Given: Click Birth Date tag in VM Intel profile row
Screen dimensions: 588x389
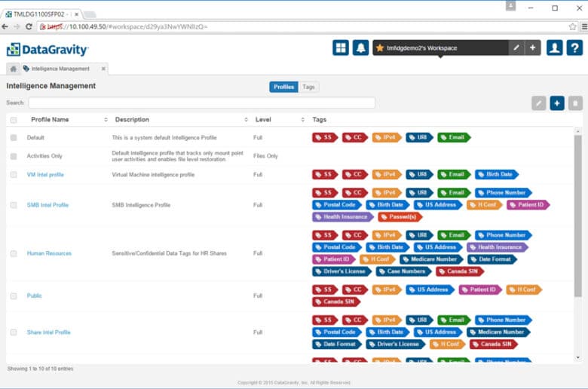Looking at the screenshot, I should click(x=497, y=174).
